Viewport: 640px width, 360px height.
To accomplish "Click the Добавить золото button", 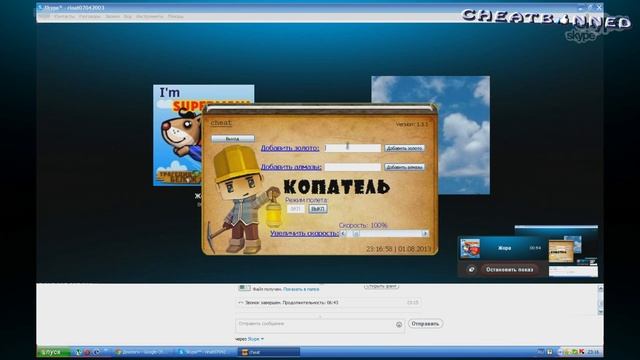I will click(x=404, y=148).
